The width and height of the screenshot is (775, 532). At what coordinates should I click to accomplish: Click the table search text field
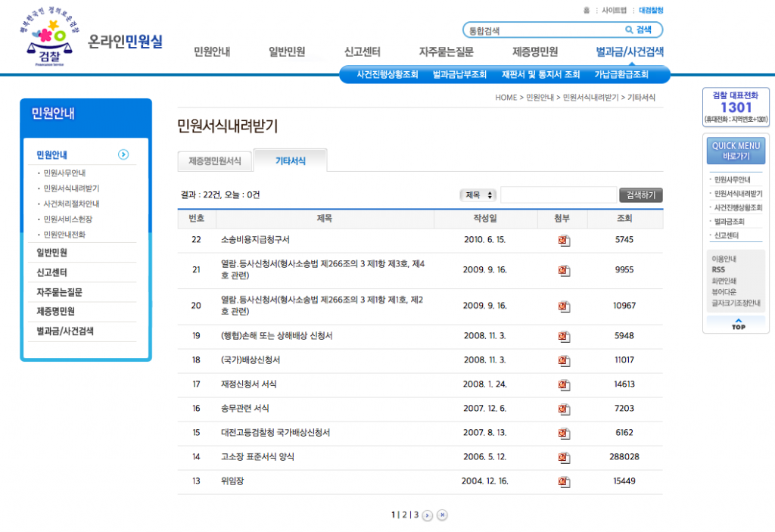(x=559, y=194)
